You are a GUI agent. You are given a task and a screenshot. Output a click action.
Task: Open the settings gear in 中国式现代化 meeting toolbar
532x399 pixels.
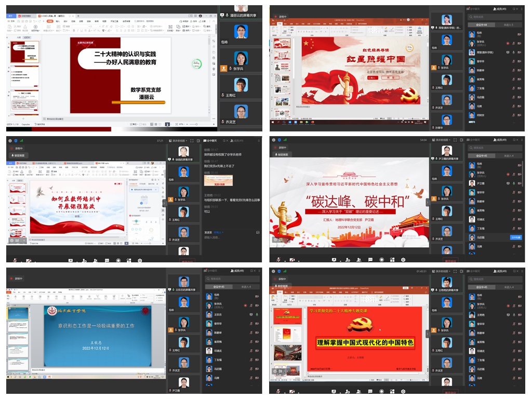(403, 391)
